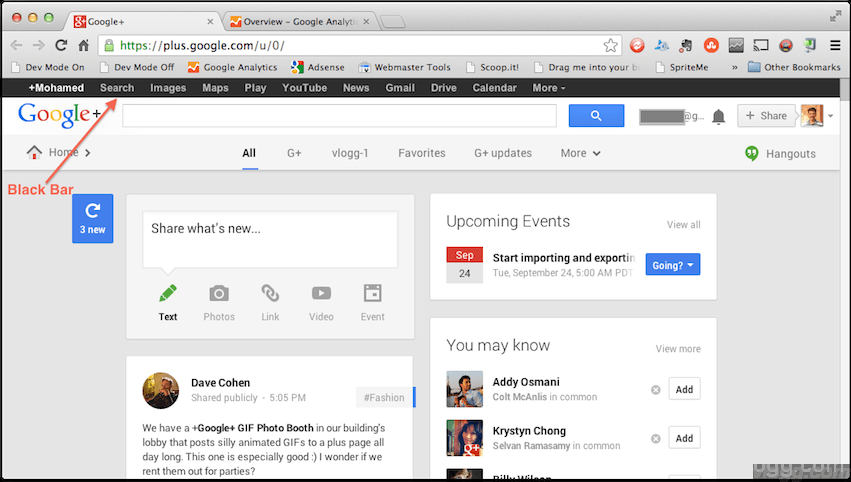Click the Home house icon

point(34,153)
